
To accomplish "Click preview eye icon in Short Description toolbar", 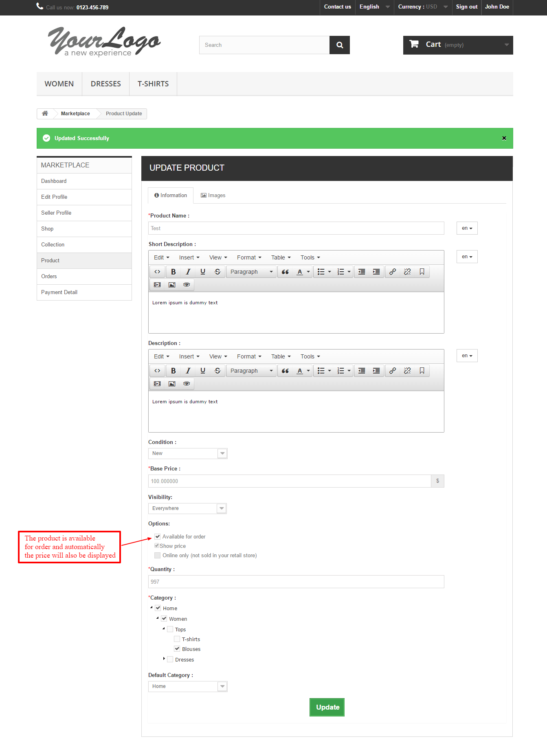I will click(187, 285).
